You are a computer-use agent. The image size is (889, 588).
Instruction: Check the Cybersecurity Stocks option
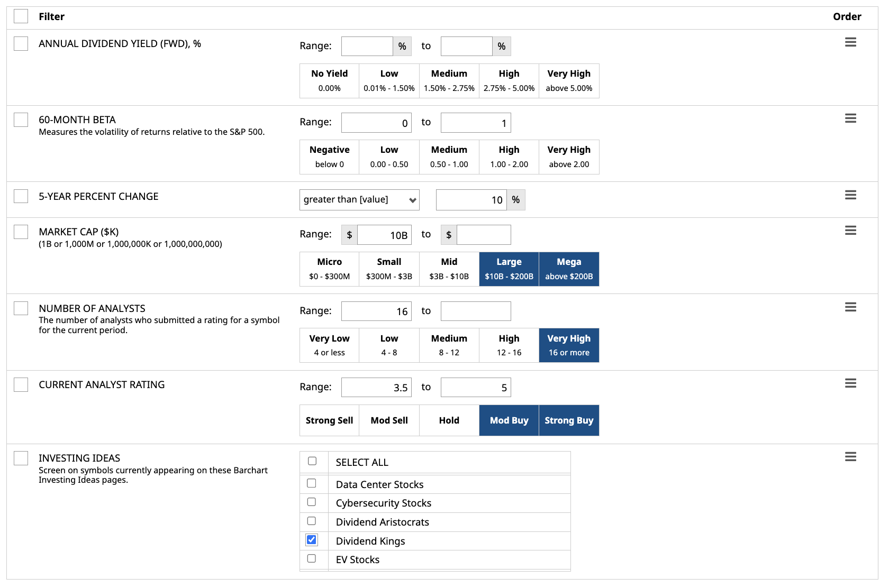(x=312, y=502)
